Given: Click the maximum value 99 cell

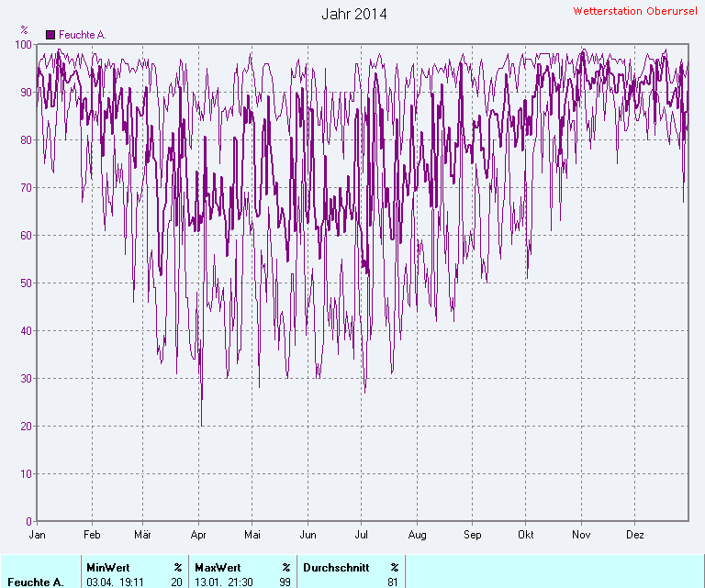Looking at the screenshot, I should click(x=285, y=582).
